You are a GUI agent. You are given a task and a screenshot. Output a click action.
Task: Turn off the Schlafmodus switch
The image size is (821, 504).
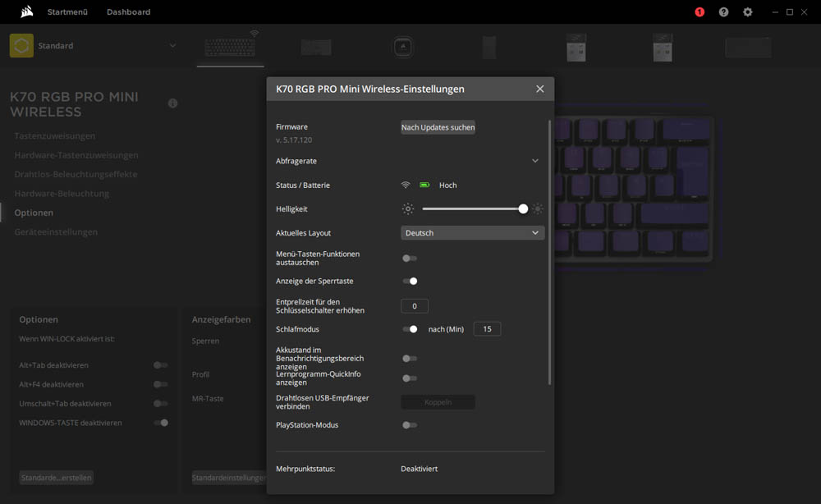[410, 329]
